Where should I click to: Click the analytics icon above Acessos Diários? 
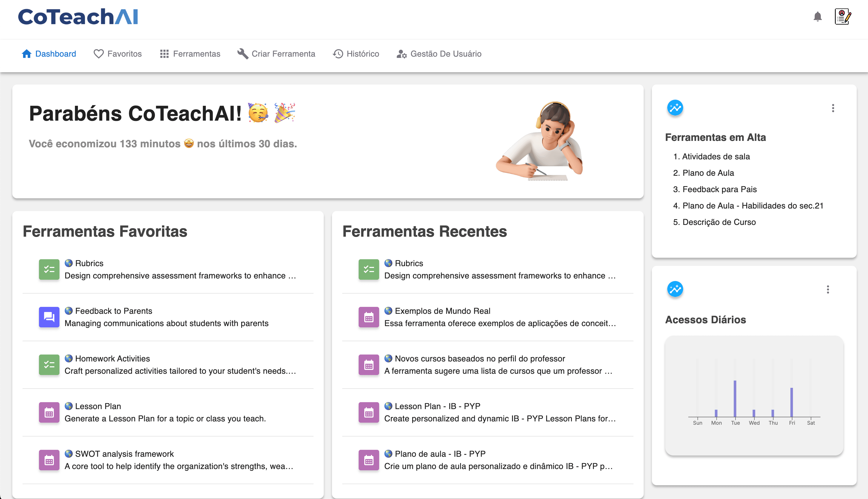point(675,289)
